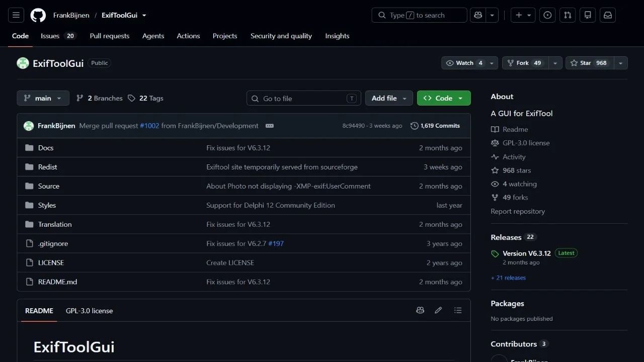Open the Readme link in About

click(515, 129)
